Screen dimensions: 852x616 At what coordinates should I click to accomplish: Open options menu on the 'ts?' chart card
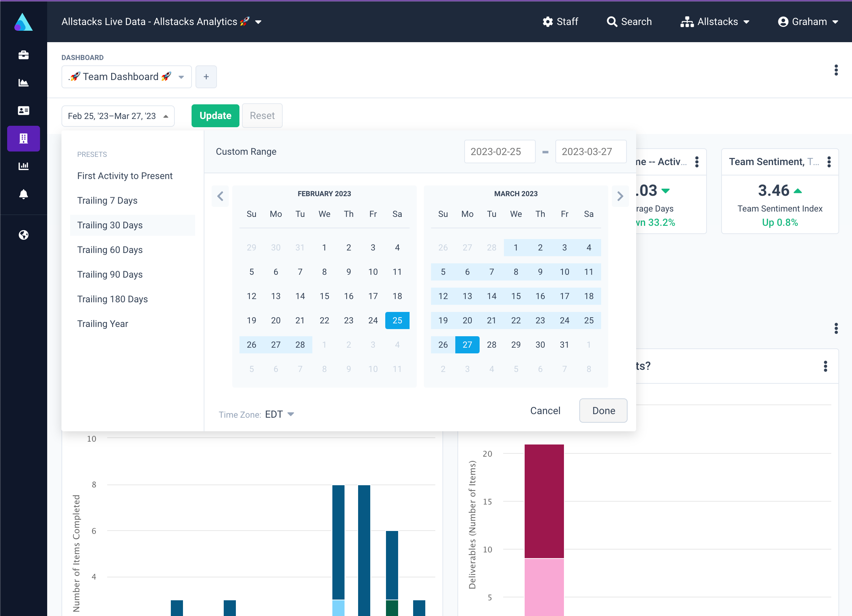[825, 366]
